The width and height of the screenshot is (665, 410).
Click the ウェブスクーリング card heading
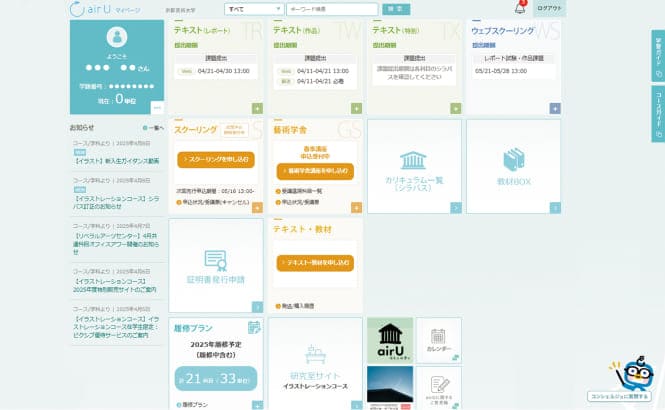tap(503, 31)
